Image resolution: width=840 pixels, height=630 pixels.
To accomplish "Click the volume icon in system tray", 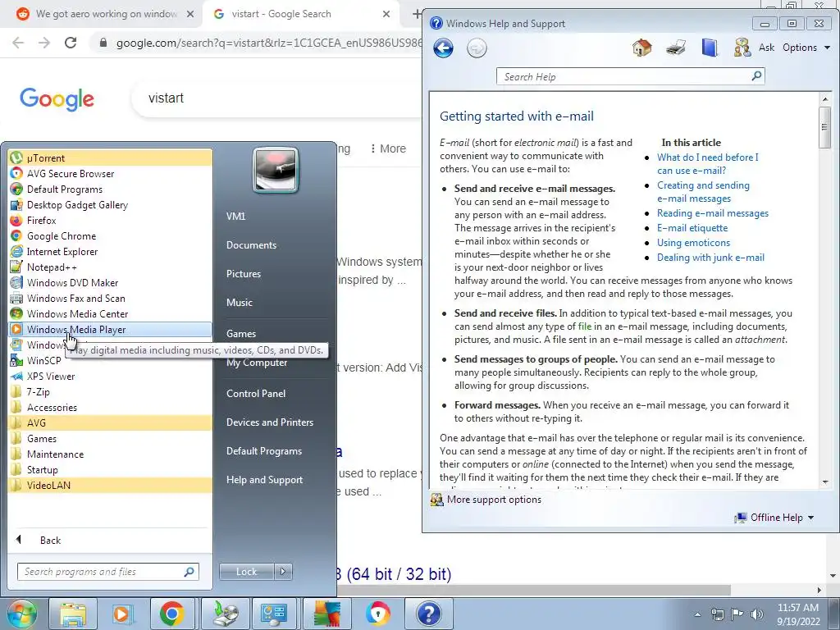I will [x=757, y=614].
